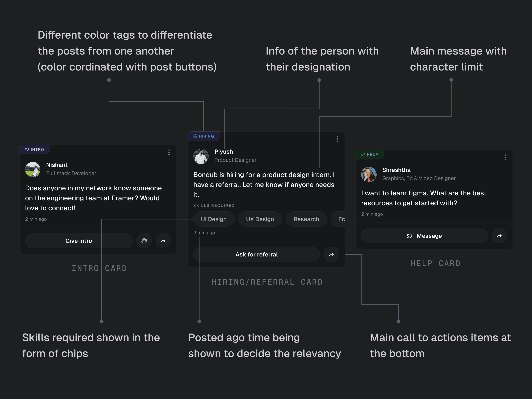
Task: Click the INTRO tag label
Action: click(x=35, y=150)
